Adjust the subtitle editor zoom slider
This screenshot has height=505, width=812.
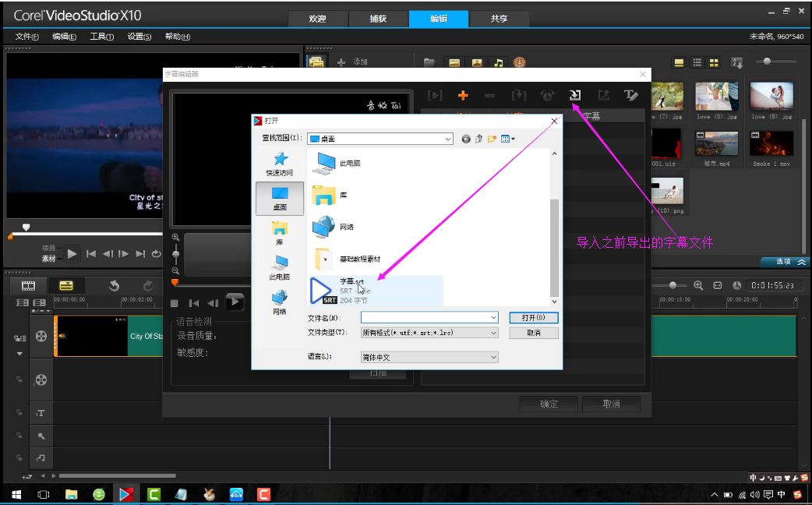click(x=175, y=254)
